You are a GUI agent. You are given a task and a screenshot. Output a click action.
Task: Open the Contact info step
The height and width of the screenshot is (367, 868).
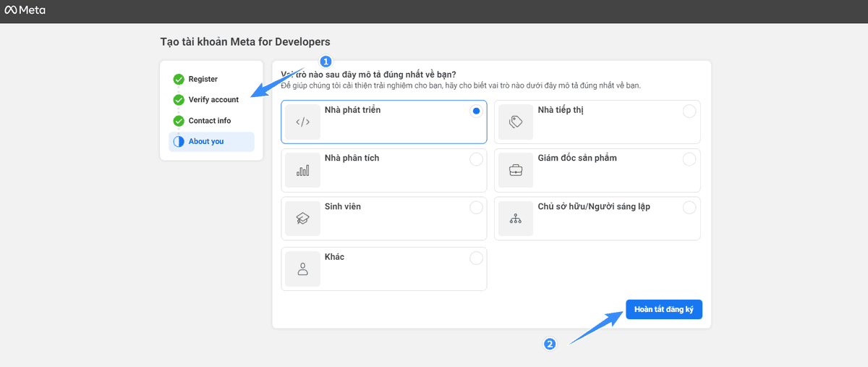click(x=211, y=121)
